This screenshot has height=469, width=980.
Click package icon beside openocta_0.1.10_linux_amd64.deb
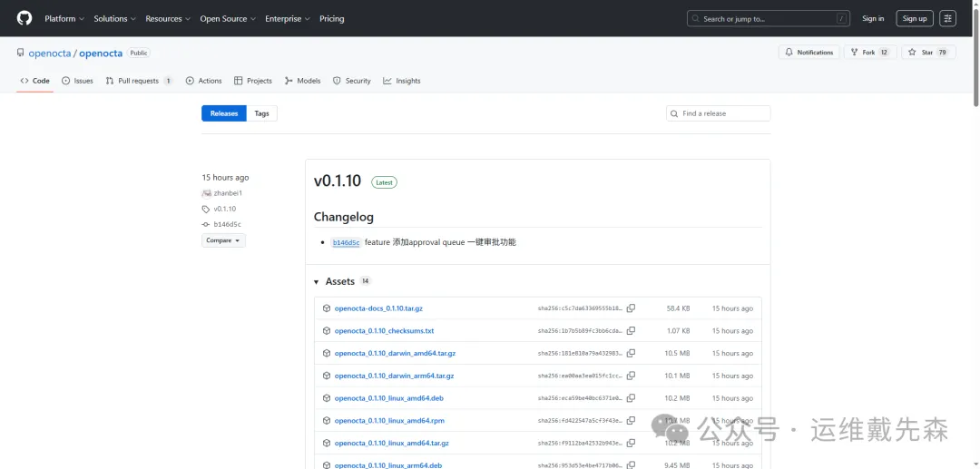327,398
